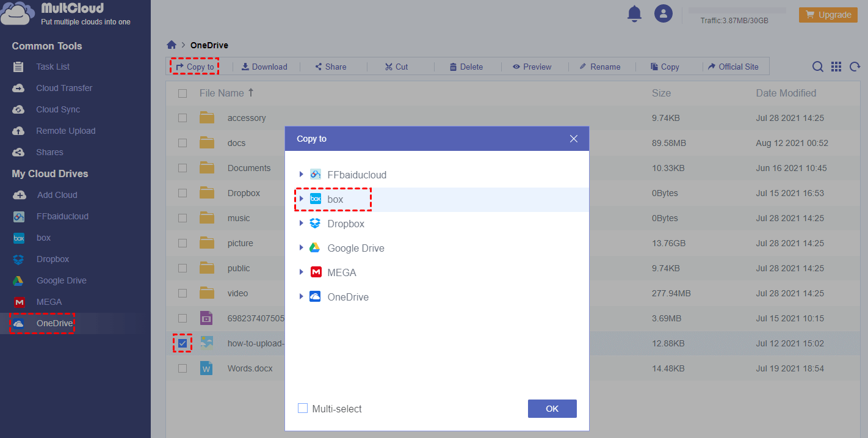Click Share in the toolbar

coord(330,67)
